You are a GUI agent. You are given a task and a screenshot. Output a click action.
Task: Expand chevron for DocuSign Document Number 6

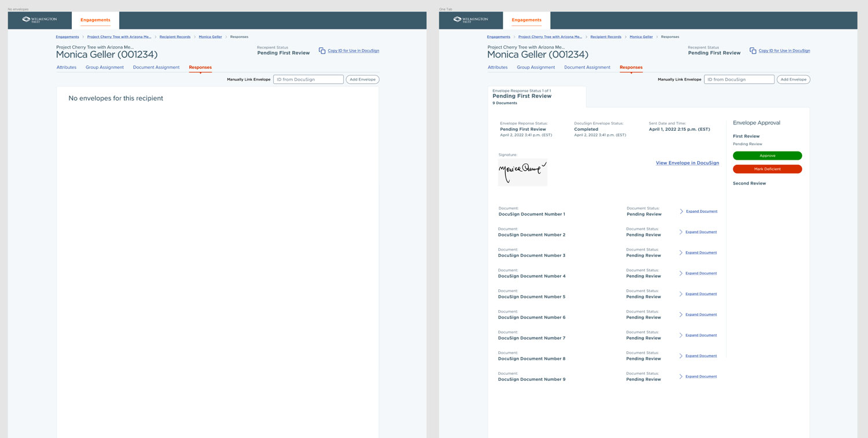tap(681, 315)
